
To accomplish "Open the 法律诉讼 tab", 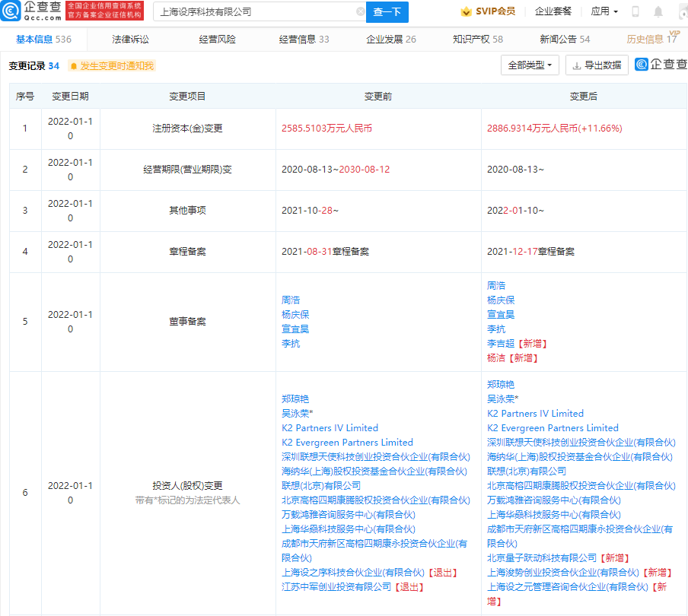I will [x=130, y=40].
